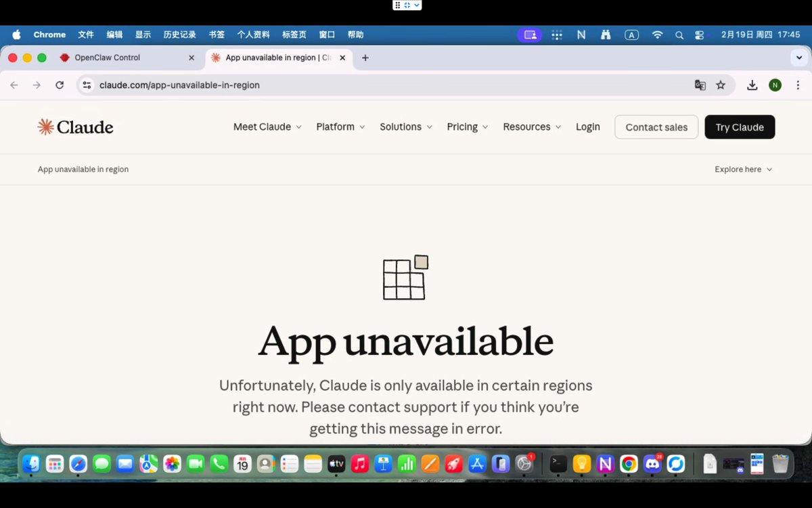The image size is (812, 508).
Task: Open Terminal from the Dock
Action: click(x=558, y=463)
